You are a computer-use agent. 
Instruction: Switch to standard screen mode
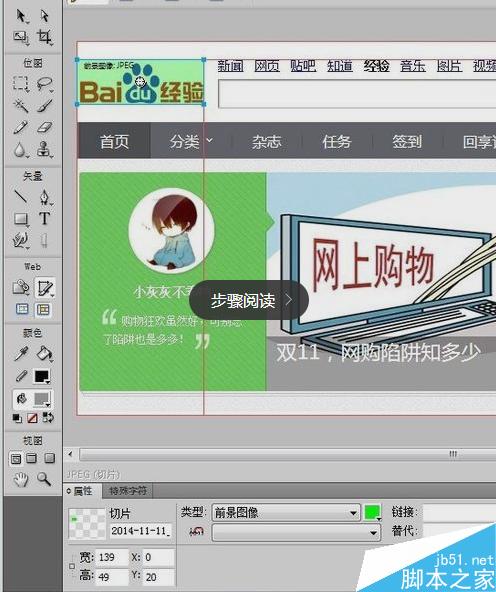click(x=15, y=459)
